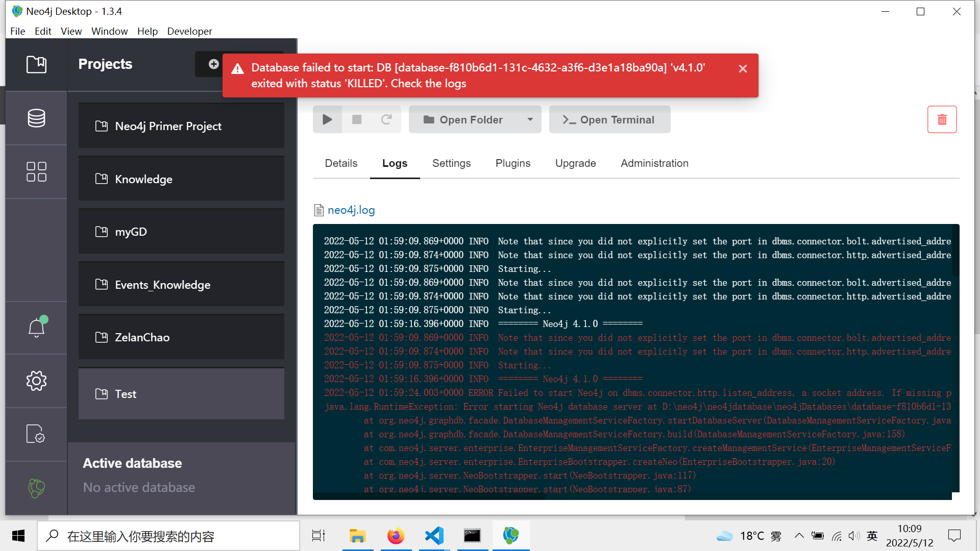Open Visual Studio Code from taskbar

click(x=434, y=536)
